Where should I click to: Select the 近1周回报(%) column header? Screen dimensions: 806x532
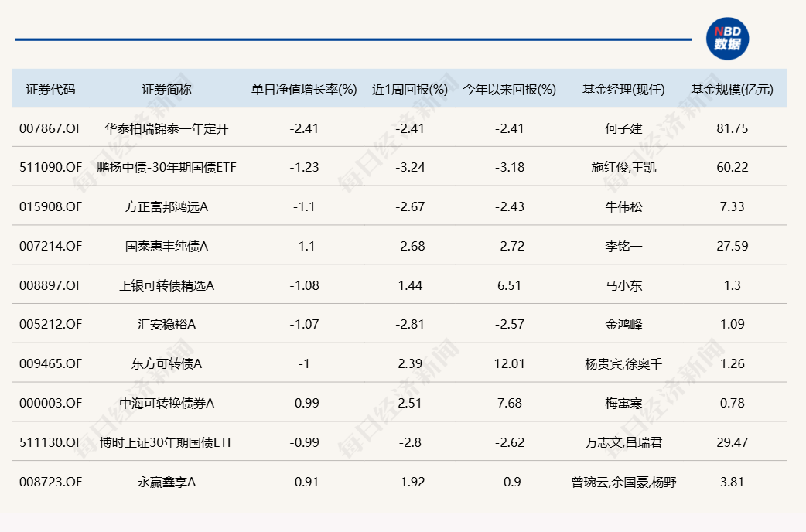409,89
